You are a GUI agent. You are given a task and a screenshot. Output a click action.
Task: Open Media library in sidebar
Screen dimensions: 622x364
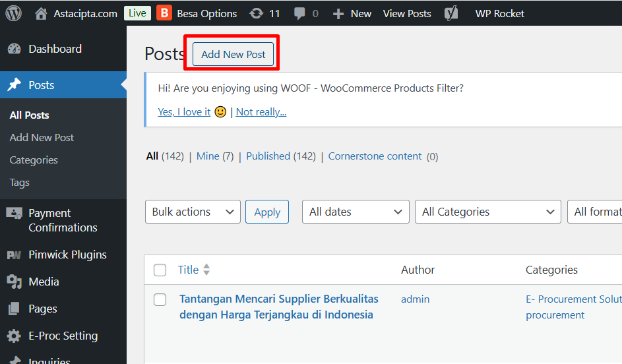[x=44, y=282]
